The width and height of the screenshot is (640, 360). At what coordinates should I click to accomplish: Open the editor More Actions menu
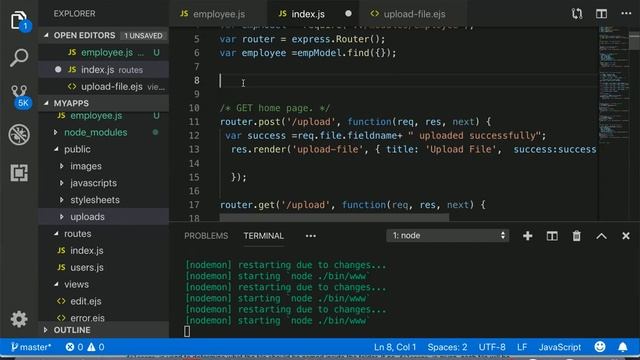coord(626,13)
